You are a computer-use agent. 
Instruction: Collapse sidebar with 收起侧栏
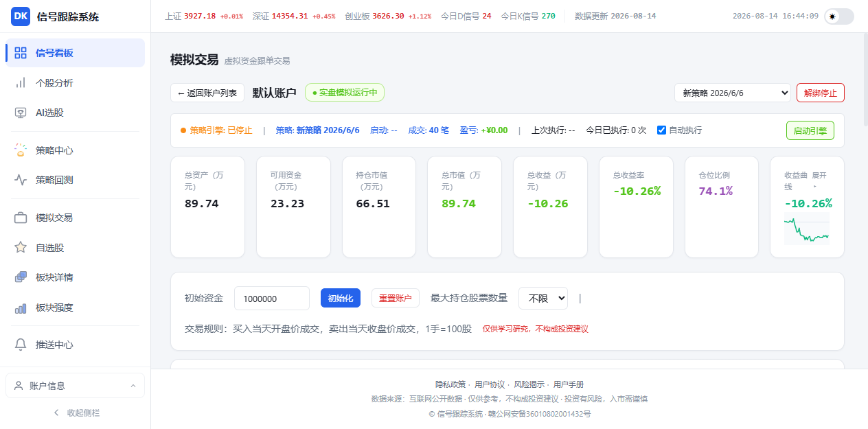76,413
